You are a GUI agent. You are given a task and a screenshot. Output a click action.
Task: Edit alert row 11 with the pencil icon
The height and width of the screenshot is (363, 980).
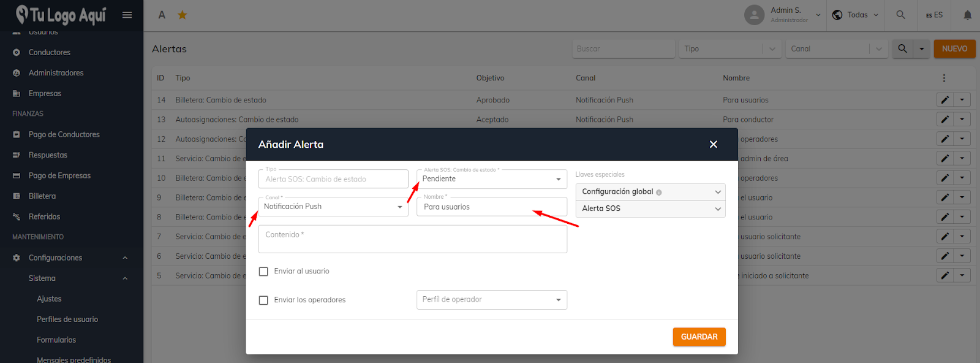(945, 158)
